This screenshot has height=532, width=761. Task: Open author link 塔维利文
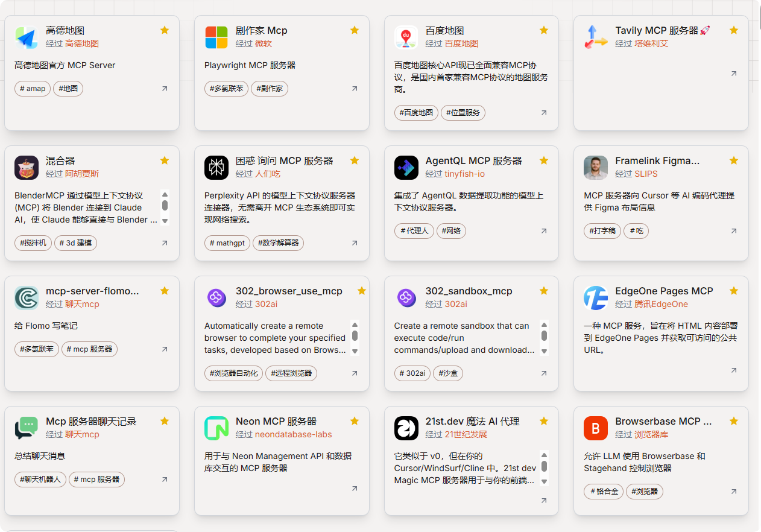click(651, 43)
